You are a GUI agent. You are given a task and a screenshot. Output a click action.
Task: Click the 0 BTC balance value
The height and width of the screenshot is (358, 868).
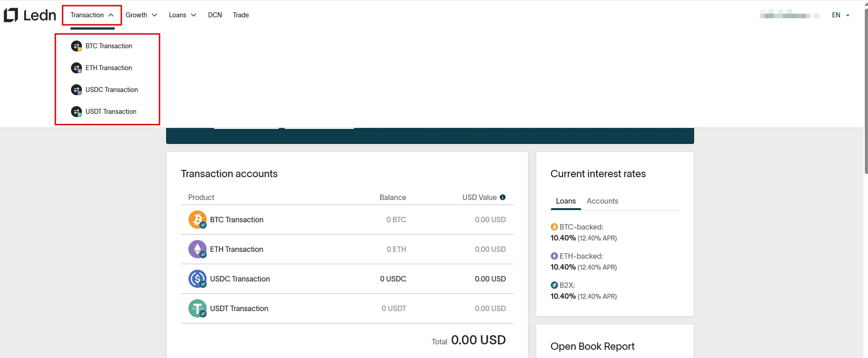396,220
